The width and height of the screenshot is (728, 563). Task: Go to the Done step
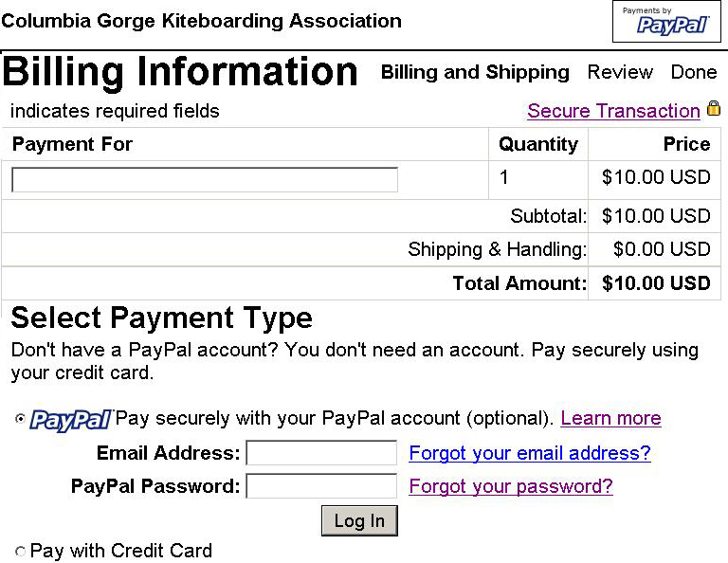click(694, 72)
